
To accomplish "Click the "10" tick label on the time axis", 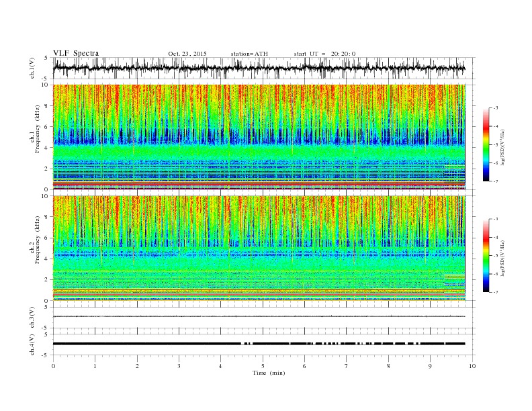I will pyautogui.click(x=472, y=366).
